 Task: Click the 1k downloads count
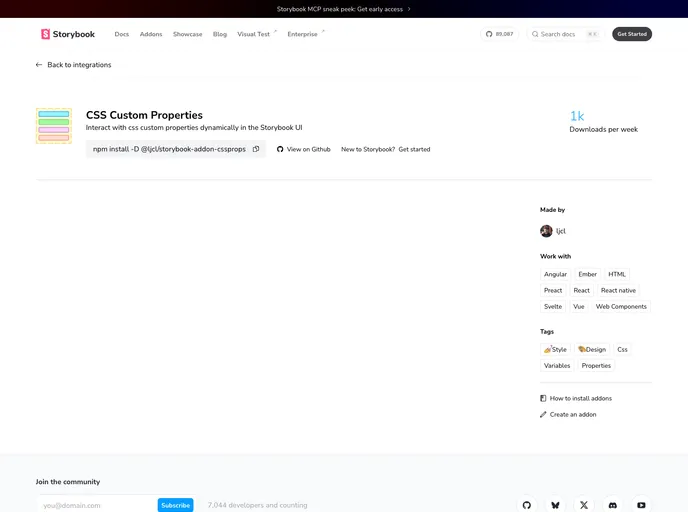coord(577,116)
